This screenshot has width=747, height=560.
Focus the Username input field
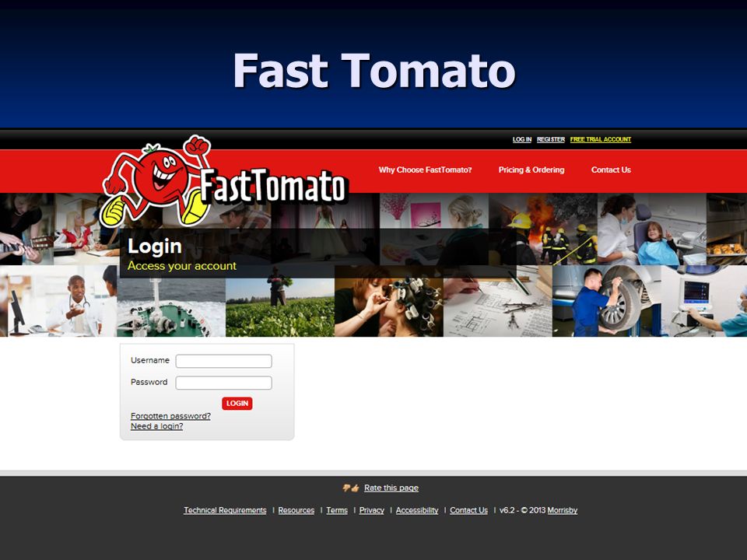(223, 361)
